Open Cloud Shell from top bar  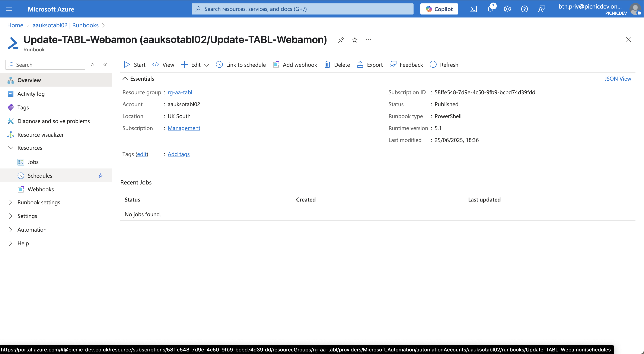(473, 9)
